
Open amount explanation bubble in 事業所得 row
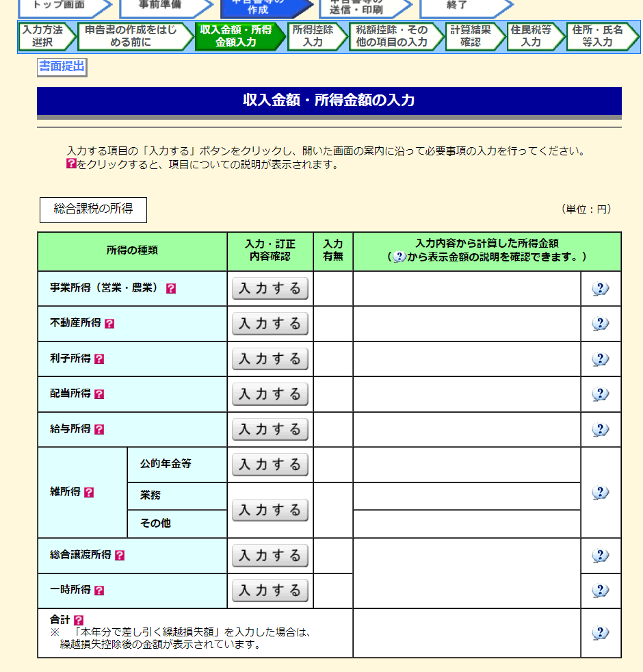(601, 289)
